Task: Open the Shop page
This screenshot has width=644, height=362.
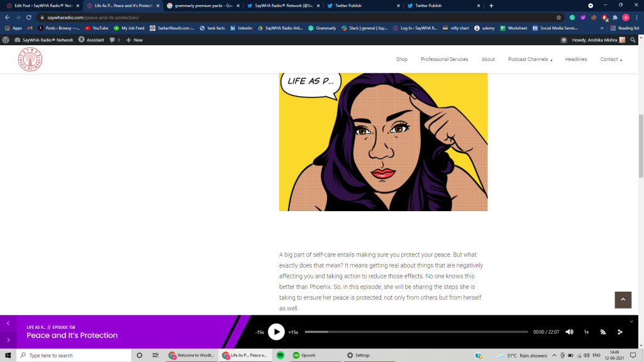Action: click(x=402, y=59)
